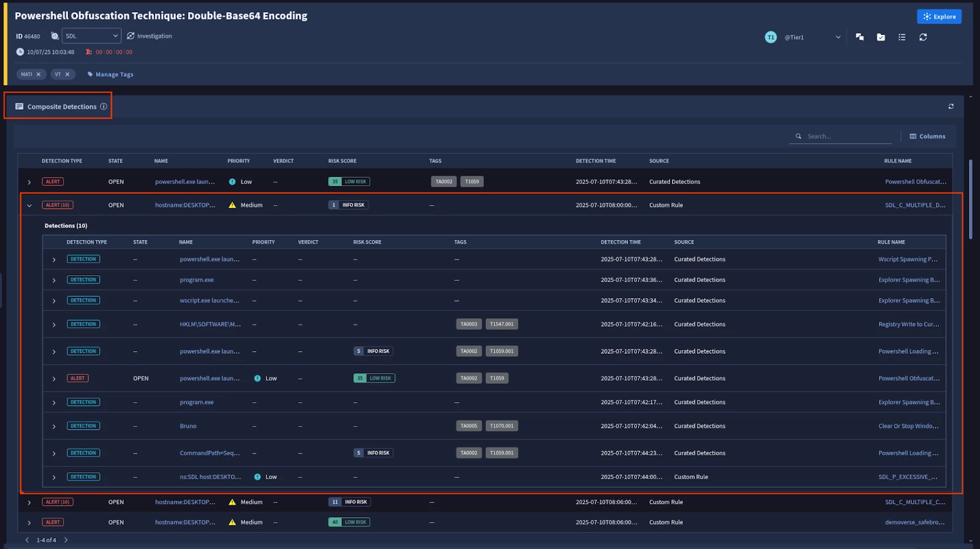Sort nested table by RULE NAME header
The height and width of the screenshot is (549, 980).
(x=891, y=242)
